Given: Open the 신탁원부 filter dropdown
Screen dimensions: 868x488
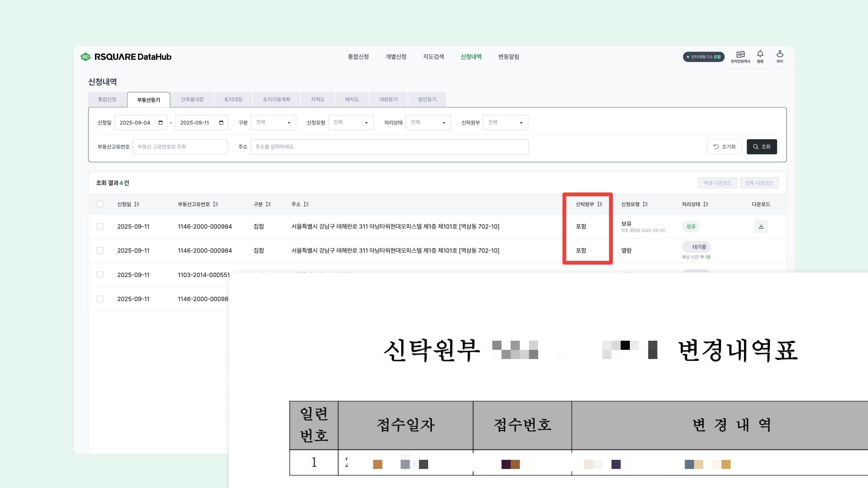Looking at the screenshot, I should pos(505,123).
